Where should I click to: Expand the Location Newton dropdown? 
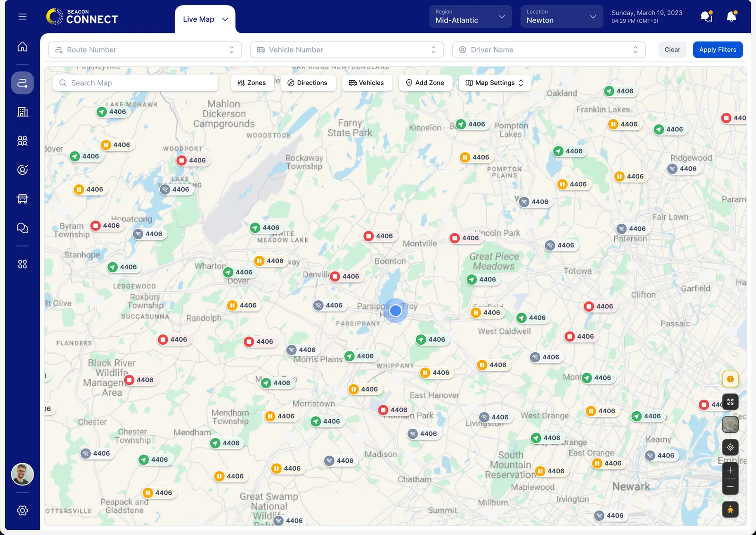(561, 17)
